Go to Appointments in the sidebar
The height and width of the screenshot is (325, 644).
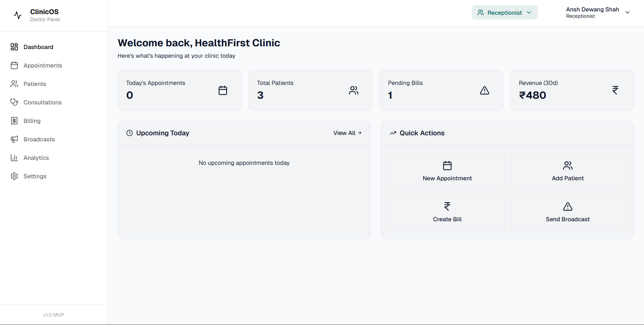(x=43, y=65)
